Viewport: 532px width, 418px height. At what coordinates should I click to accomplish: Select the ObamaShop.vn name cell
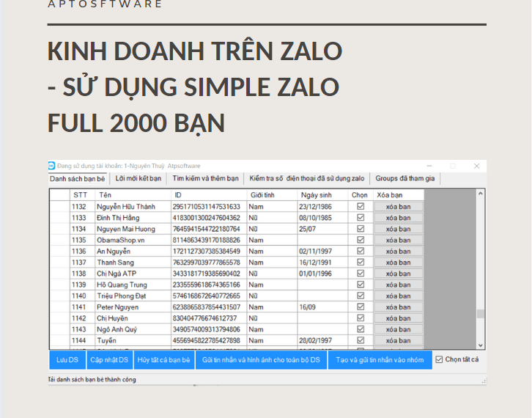pos(133,240)
